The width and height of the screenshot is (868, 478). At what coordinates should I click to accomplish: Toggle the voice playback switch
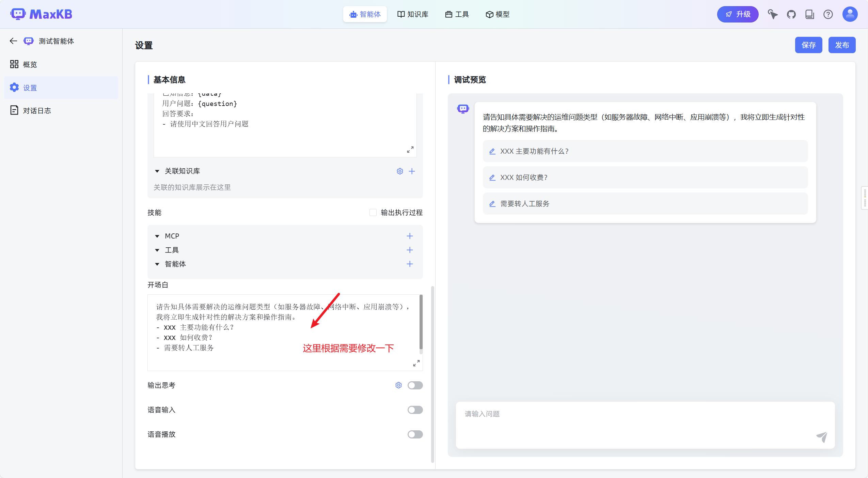click(415, 434)
